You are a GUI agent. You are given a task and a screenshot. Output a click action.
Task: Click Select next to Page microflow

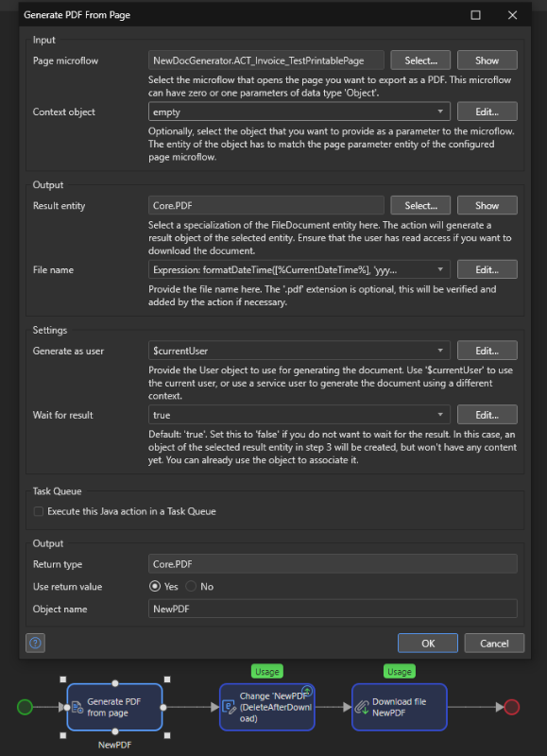[419, 60]
